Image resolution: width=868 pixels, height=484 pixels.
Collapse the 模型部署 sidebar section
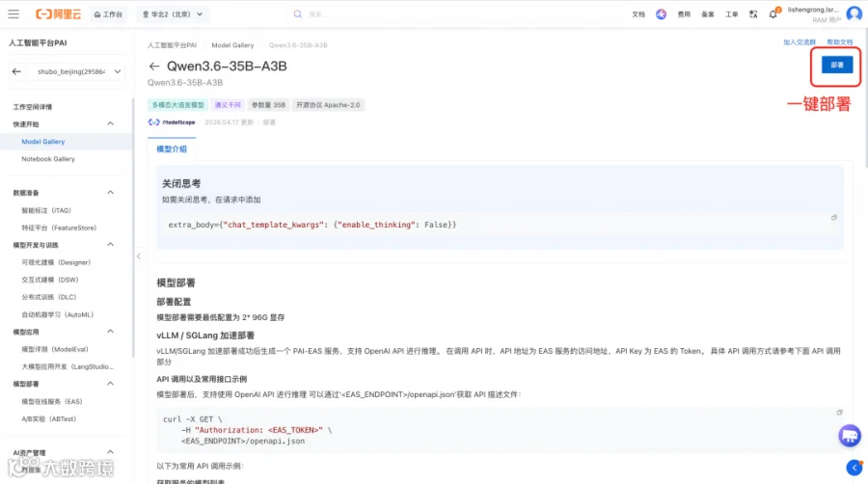coord(110,384)
